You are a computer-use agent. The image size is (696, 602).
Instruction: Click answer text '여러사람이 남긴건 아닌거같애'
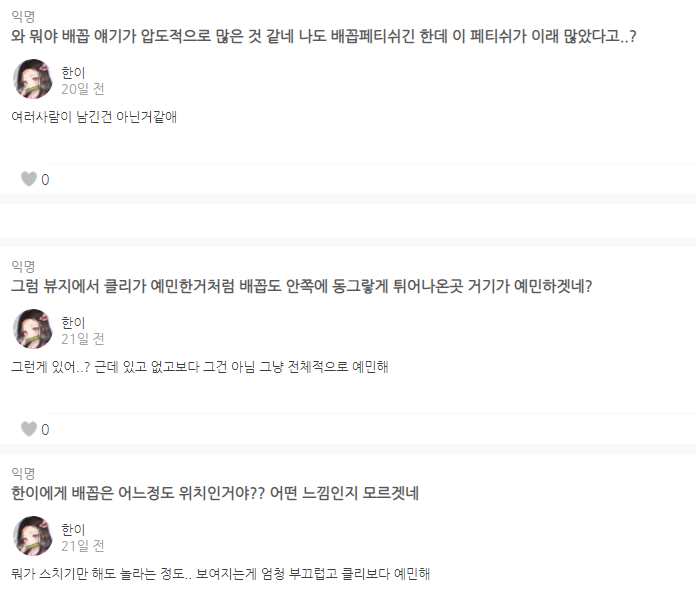[x=94, y=117]
